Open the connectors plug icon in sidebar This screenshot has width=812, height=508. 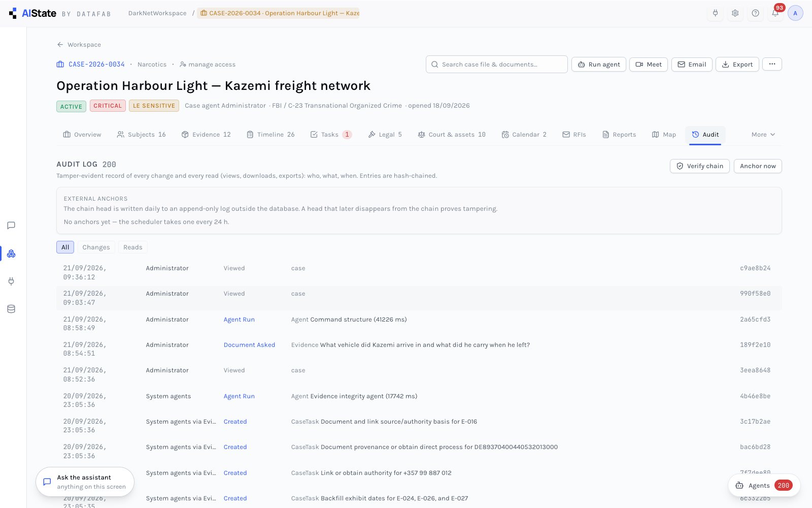[x=11, y=281]
